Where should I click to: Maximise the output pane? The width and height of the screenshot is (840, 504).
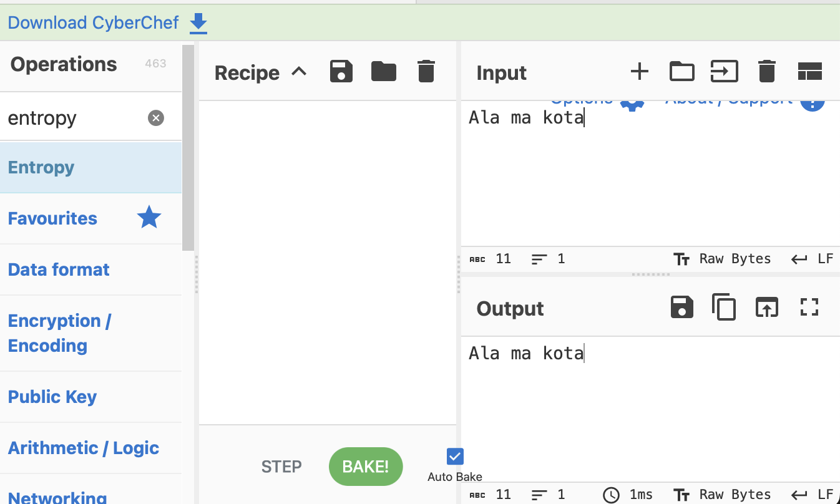(x=809, y=307)
